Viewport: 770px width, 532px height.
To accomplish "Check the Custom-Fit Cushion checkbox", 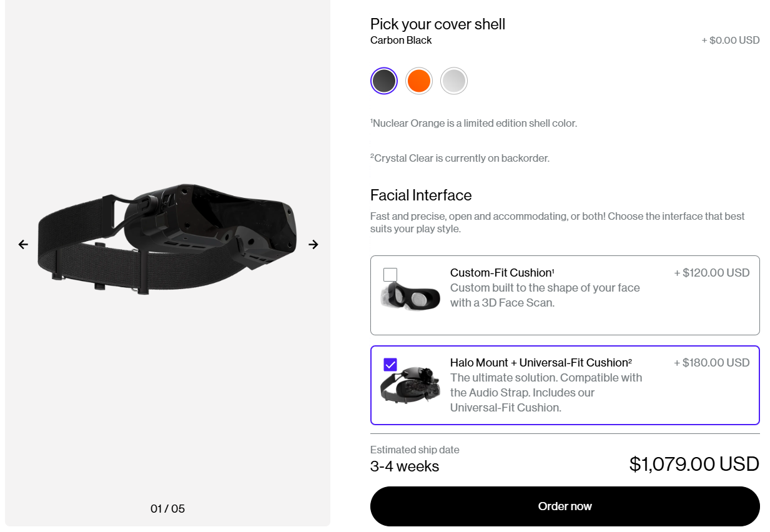I will pos(390,275).
